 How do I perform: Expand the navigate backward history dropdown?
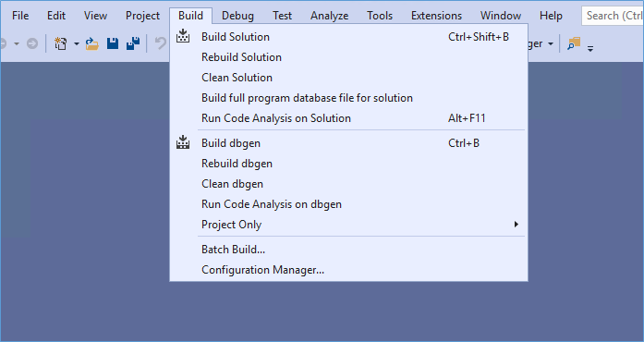(x=17, y=43)
